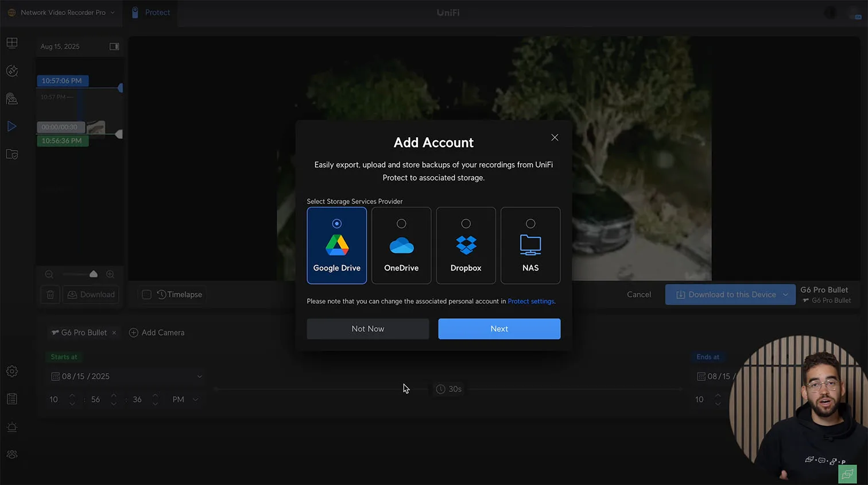The height and width of the screenshot is (485, 868).
Task: Click the timeline zoom out magnifier
Action: point(49,274)
